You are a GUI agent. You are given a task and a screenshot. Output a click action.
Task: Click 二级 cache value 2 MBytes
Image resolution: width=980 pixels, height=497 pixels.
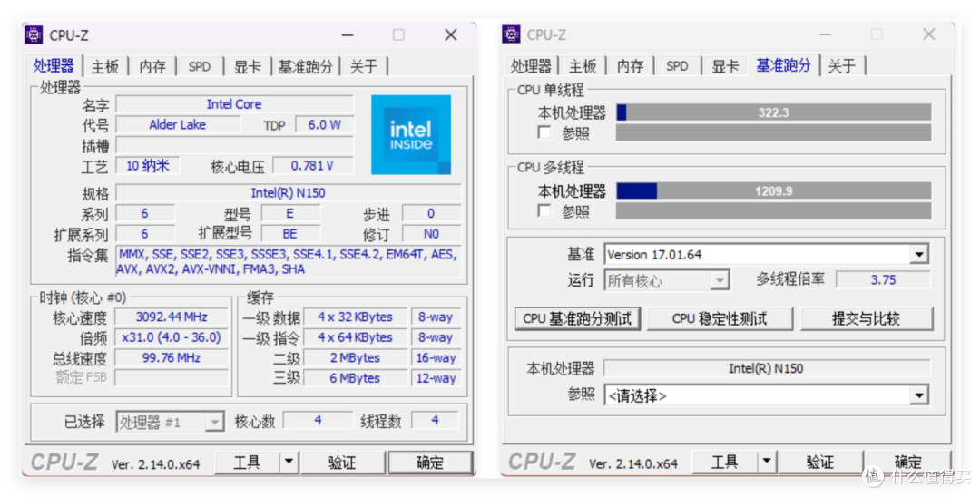355,358
